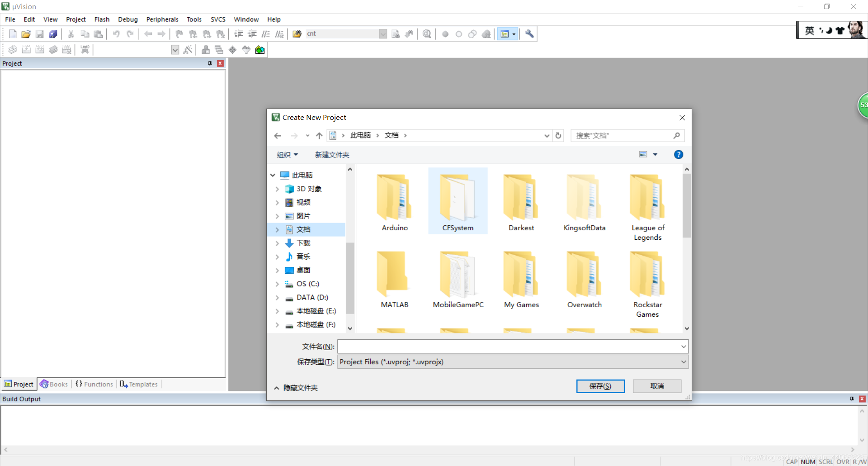Open the Project menu

coord(75,19)
